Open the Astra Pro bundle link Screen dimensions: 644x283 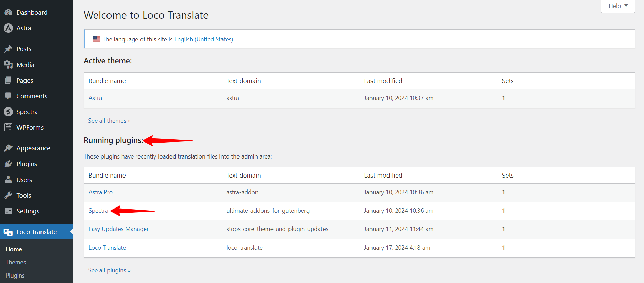tap(100, 192)
